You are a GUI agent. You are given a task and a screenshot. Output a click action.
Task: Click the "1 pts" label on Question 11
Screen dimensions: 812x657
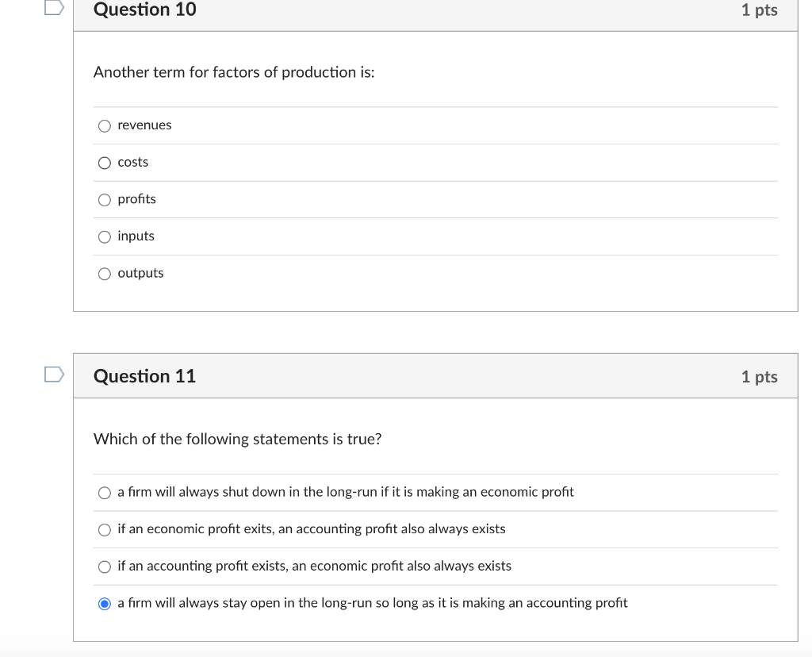759,377
